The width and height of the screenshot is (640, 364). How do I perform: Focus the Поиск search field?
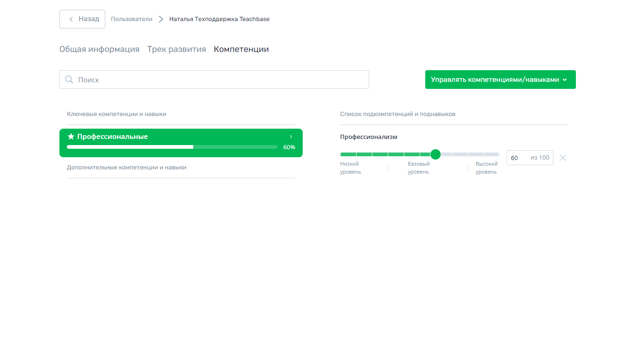click(214, 80)
